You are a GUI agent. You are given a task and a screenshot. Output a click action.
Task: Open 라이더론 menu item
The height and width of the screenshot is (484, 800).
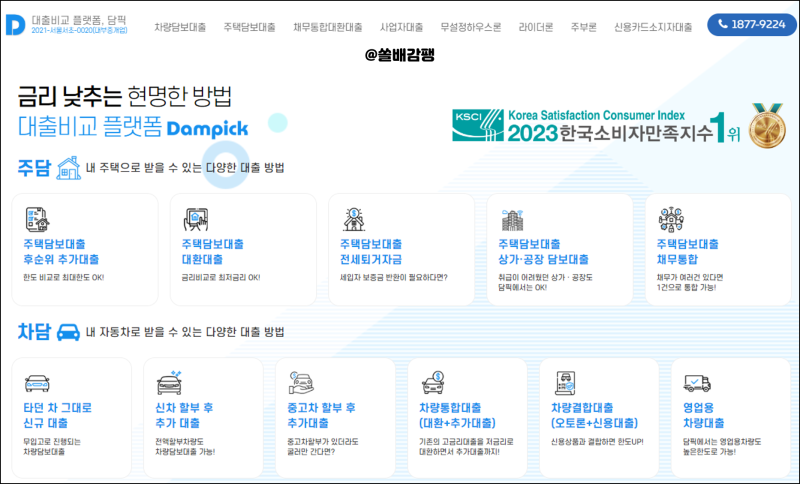[x=536, y=27]
